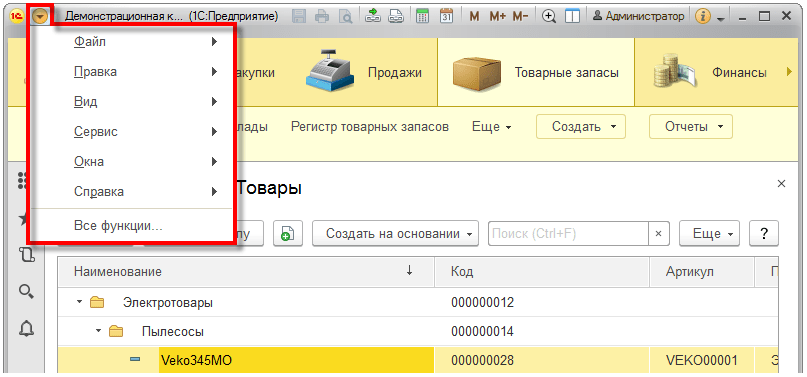Open the Файл menu item
Image resolution: width=807 pixels, height=377 pixels.
(x=132, y=42)
